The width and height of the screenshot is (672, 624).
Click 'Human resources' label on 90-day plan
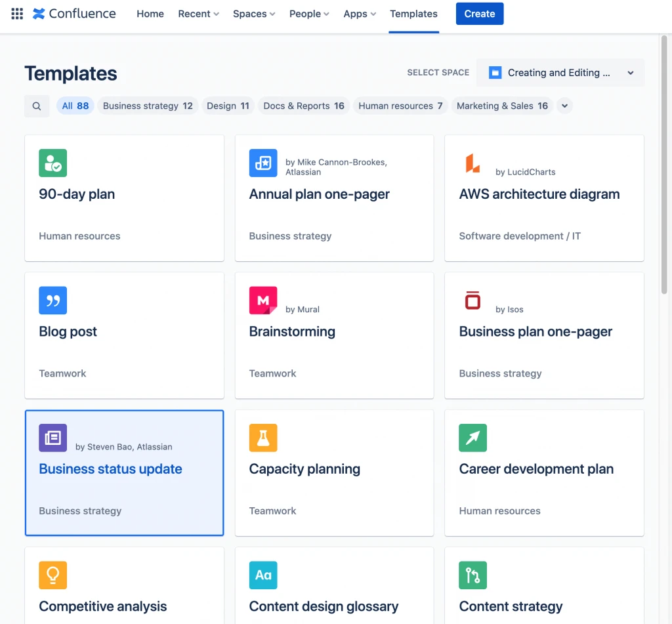pyautogui.click(x=79, y=236)
